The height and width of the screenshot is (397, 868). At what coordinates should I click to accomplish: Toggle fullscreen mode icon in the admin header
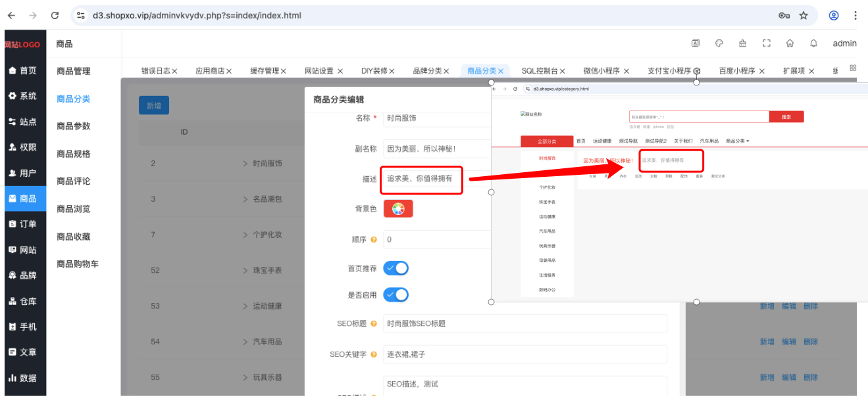767,43
